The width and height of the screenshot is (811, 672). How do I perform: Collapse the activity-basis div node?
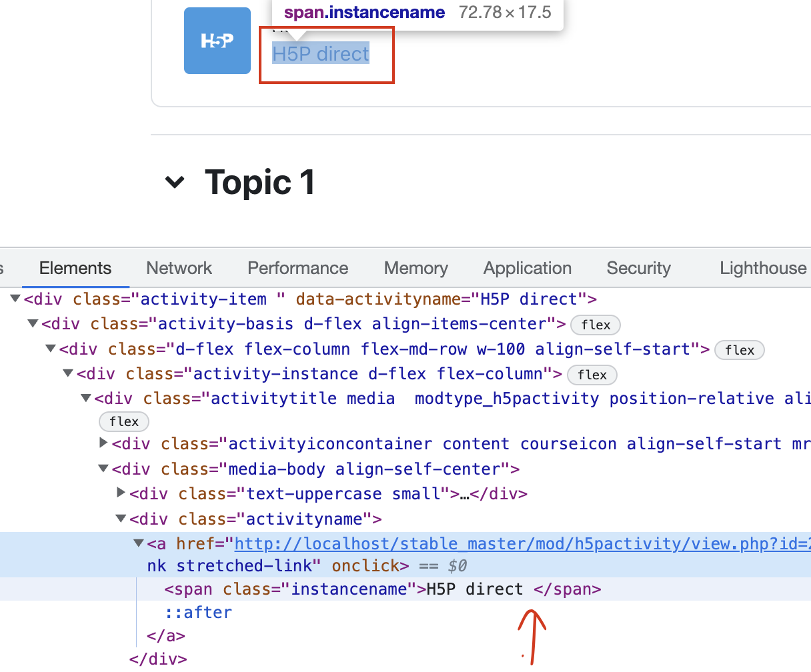coord(33,324)
